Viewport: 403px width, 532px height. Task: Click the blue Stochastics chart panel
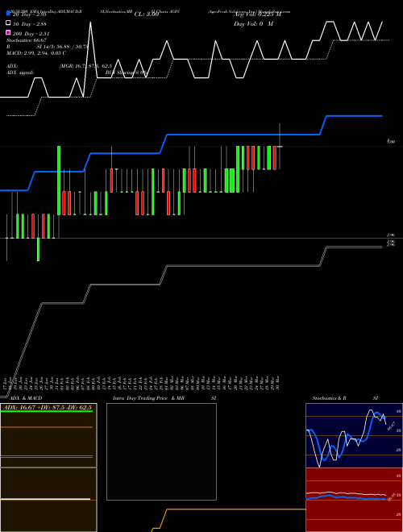click(x=354, y=435)
